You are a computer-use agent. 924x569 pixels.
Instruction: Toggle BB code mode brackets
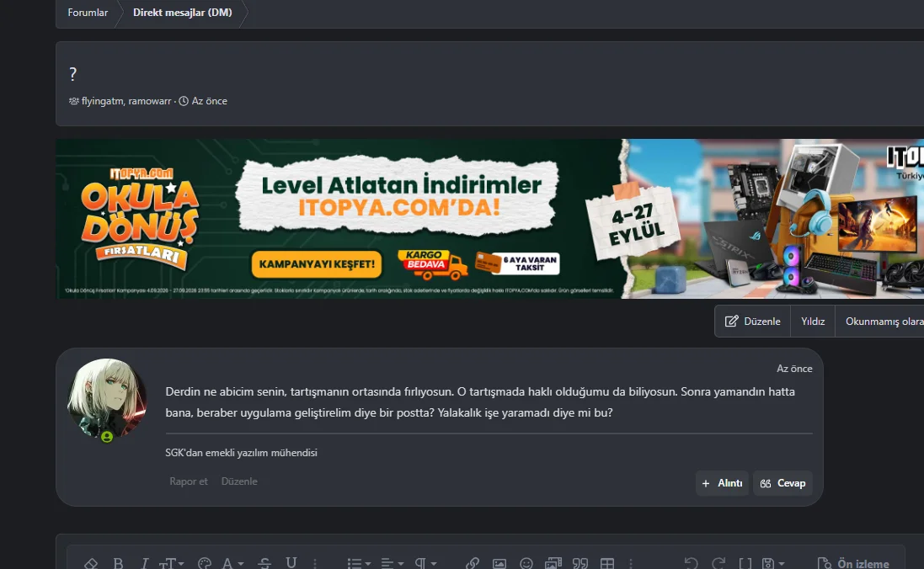pyautogui.click(x=745, y=564)
